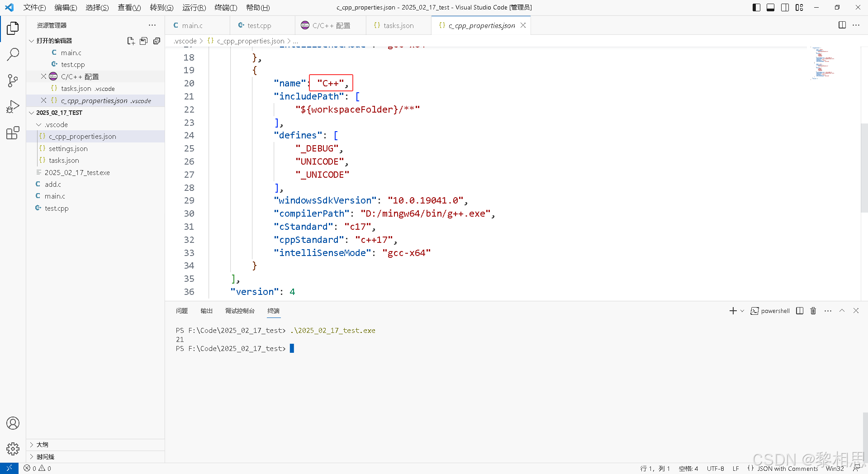Click 行 1, 列 1 cursor position
This screenshot has width=868, height=474.
[x=655, y=469]
